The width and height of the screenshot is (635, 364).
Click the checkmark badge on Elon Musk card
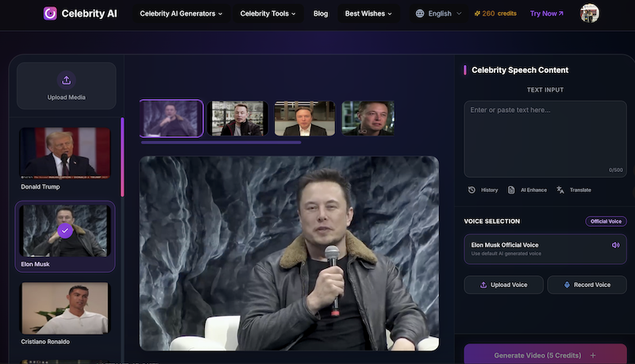coord(65,230)
